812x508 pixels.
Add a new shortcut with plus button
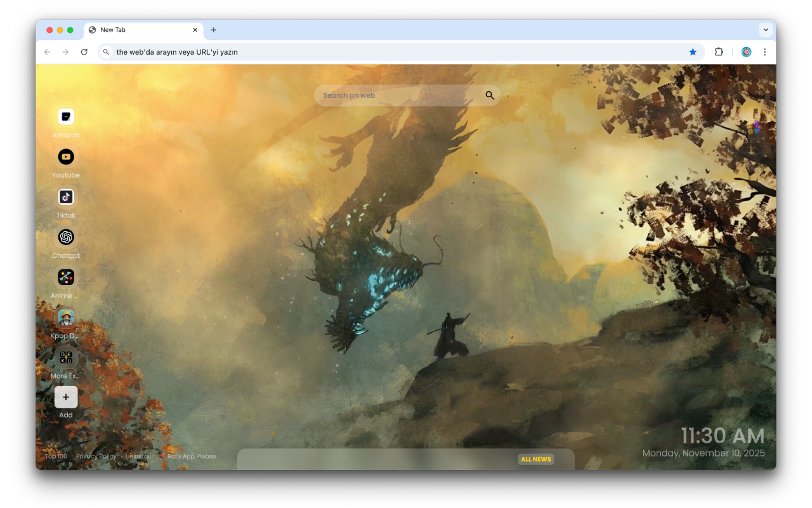pos(66,397)
